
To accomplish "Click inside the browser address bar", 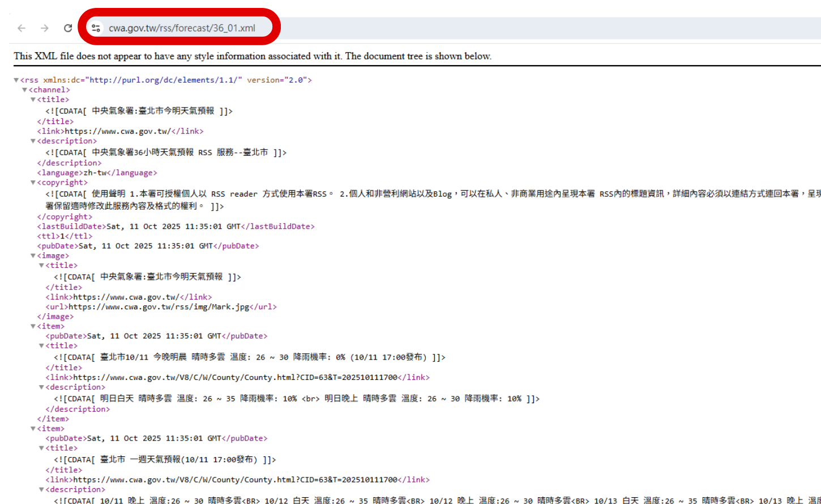I will (181, 27).
